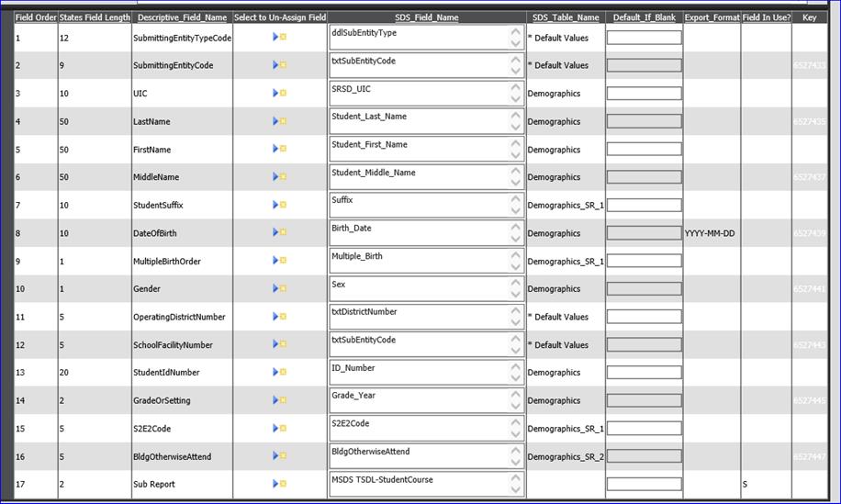The width and height of the screenshot is (841, 504).
Task: Select the un-assign icon in DateOfBirth row
Action: click(x=279, y=233)
